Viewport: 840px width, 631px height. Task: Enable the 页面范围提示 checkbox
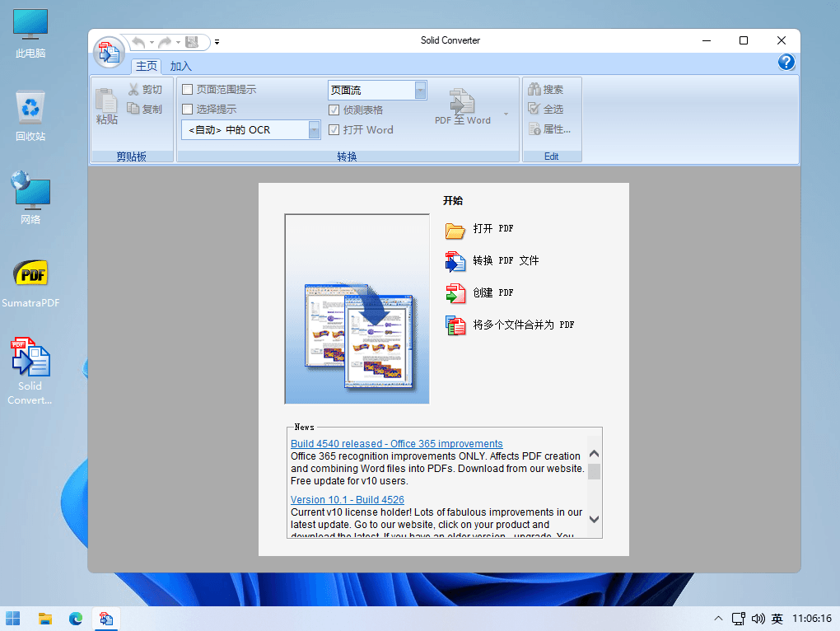(188, 90)
